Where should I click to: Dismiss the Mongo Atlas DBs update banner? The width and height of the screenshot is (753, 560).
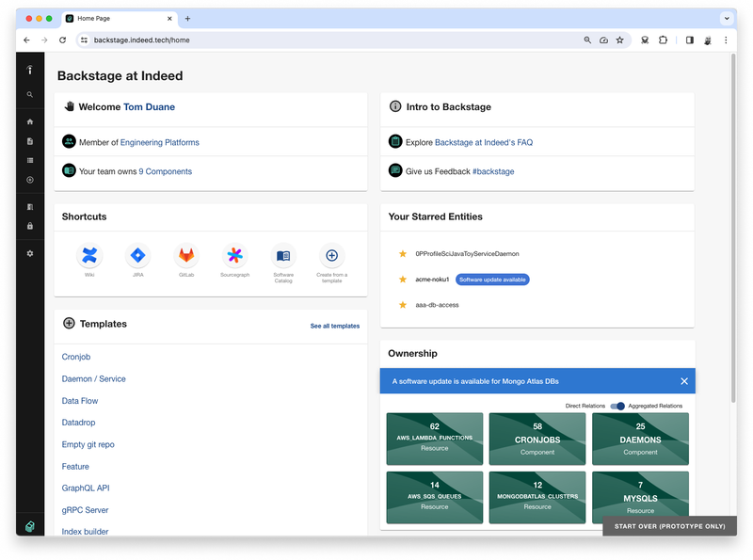[684, 381]
